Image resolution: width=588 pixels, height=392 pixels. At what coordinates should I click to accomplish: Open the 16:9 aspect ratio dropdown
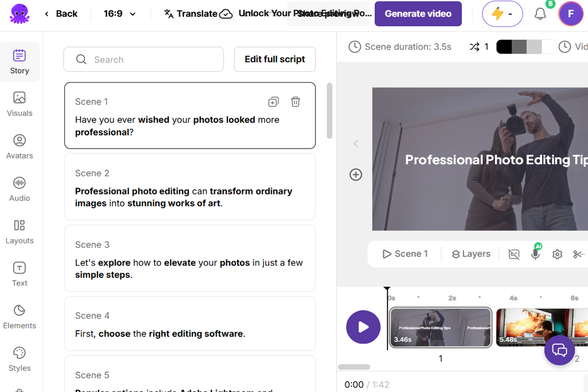pyautogui.click(x=119, y=14)
